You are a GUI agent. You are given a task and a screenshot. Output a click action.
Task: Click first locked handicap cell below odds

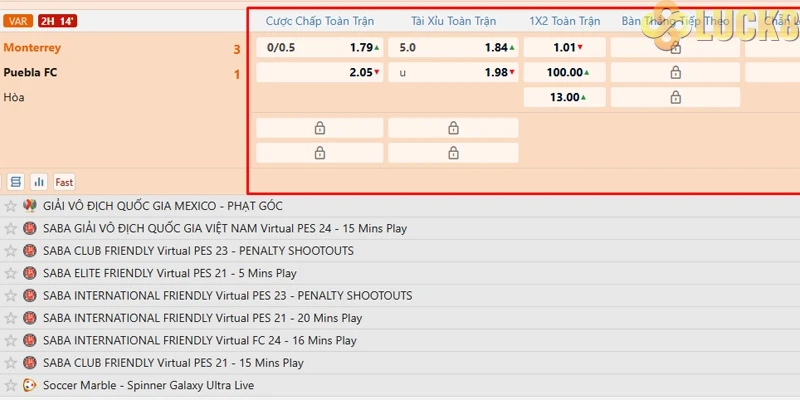[319, 128]
